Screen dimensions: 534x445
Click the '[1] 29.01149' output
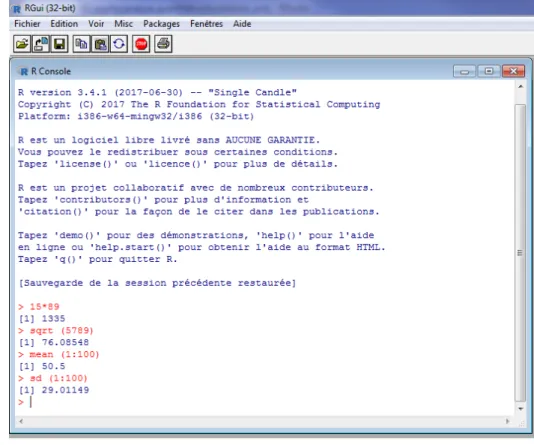[x=54, y=390]
